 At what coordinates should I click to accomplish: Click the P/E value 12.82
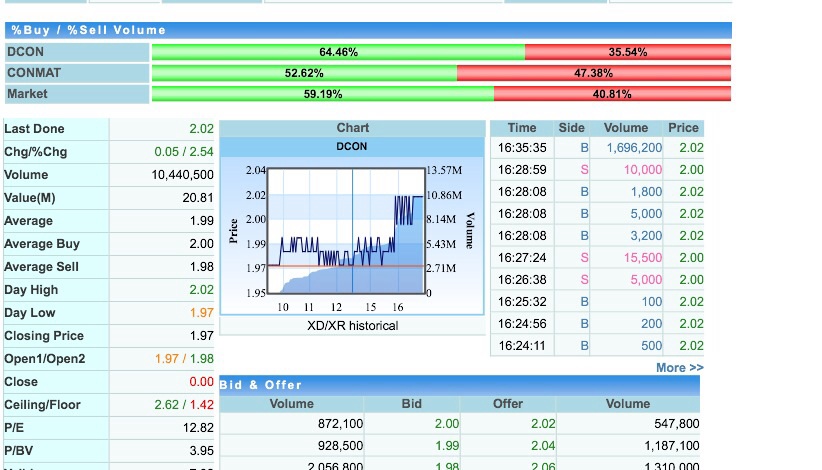click(198, 428)
